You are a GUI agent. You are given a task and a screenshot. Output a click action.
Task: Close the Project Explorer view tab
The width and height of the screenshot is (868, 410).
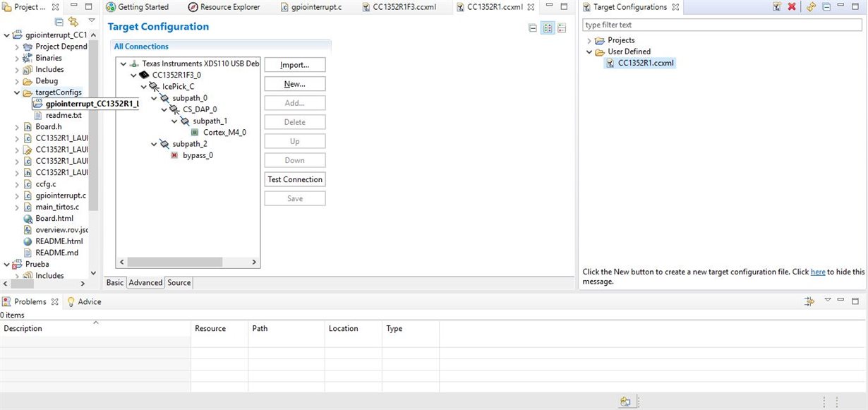(x=55, y=6)
